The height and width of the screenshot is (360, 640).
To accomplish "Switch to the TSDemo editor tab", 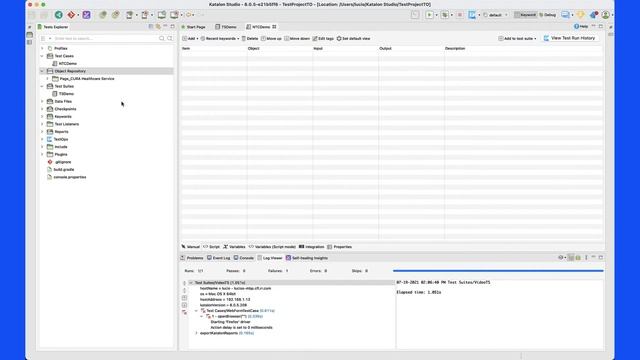I will pos(226,27).
